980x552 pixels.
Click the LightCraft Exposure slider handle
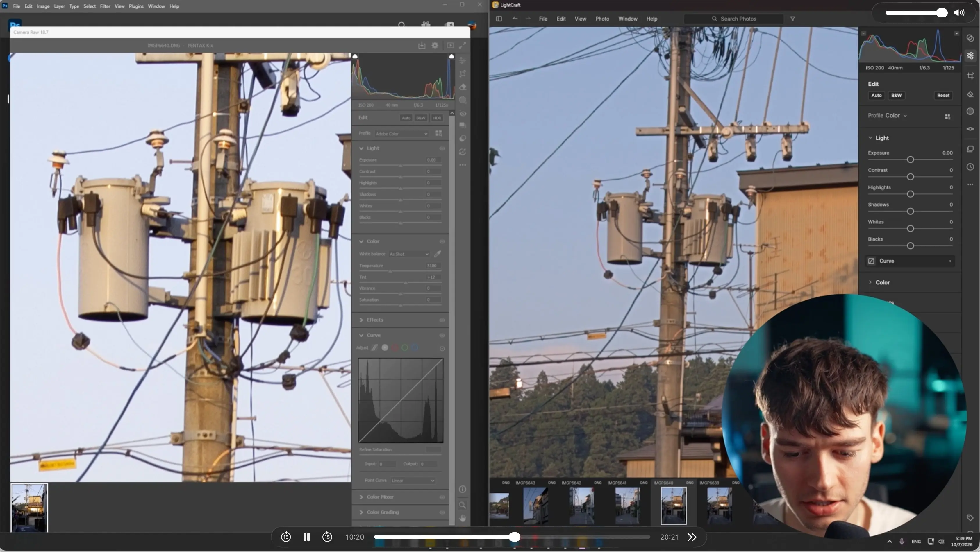click(x=910, y=160)
